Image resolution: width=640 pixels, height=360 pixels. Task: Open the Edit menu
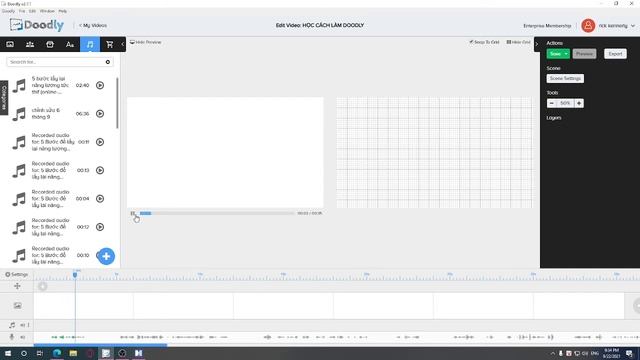(x=32, y=11)
